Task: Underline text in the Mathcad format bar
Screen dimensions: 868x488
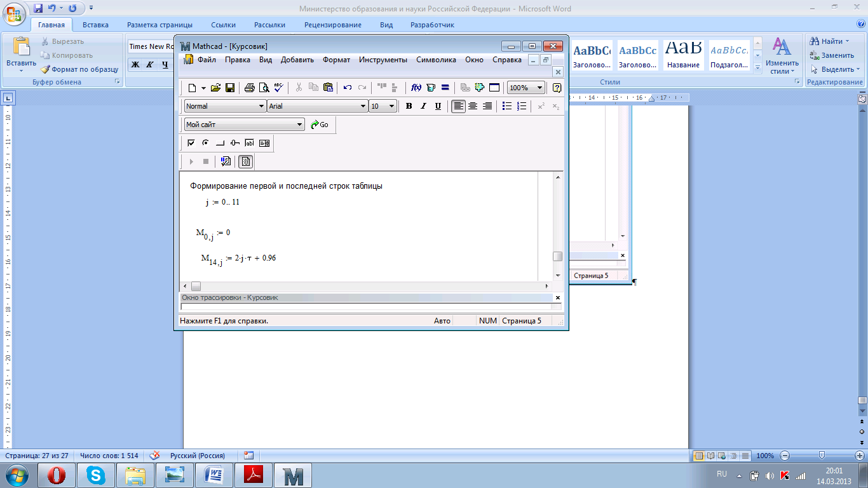Action: coord(438,106)
